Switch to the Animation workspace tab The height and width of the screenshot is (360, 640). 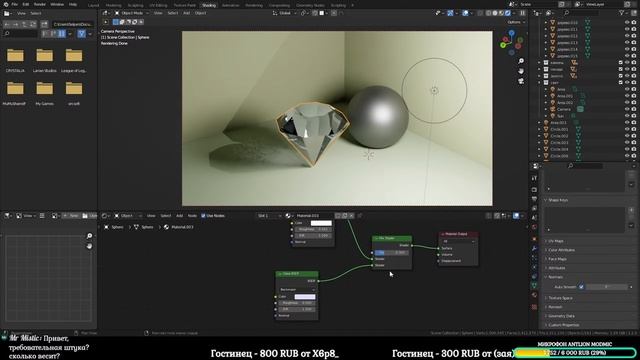(231, 5)
